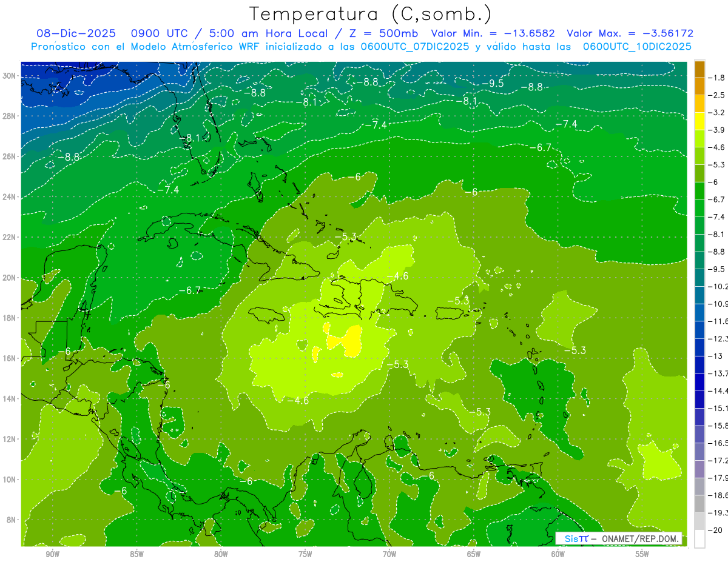Click the 60W longitude axis label
This screenshot has width=728, height=562.
558,554
